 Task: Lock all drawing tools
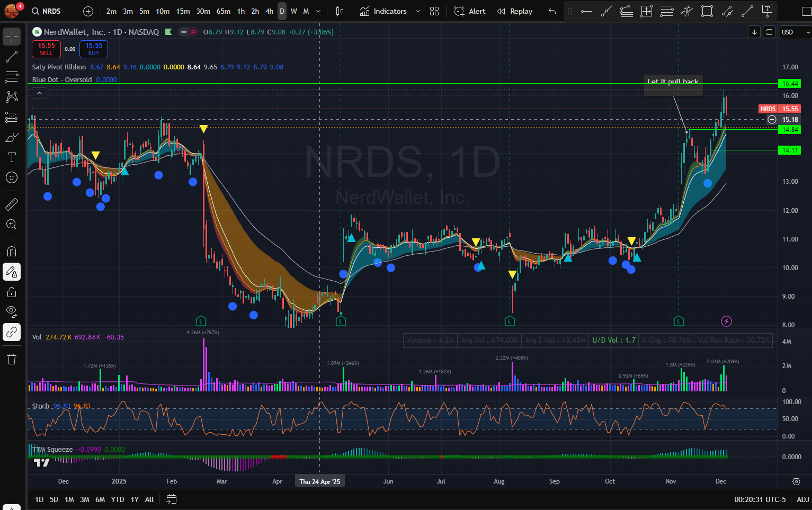click(12, 292)
